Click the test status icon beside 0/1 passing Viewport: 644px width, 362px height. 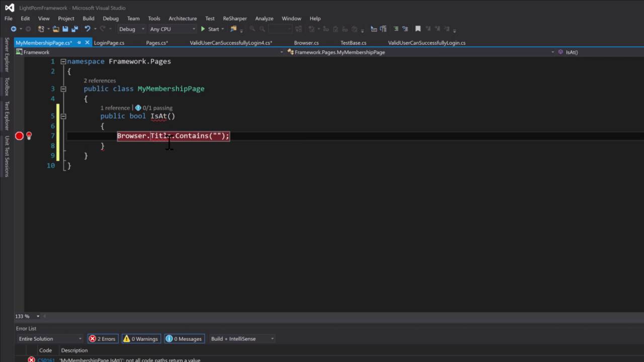[138, 108]
